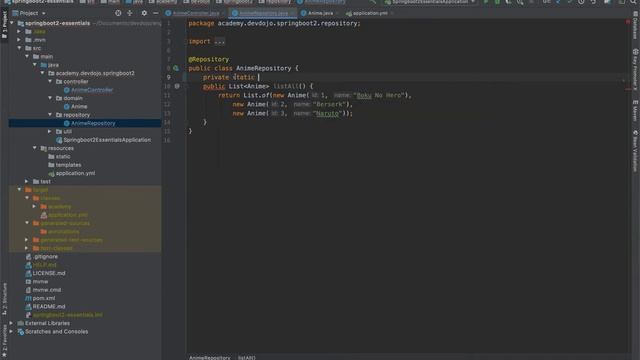Select the mvnw.cmd file
This screenshot has width=640, height=360.
[x=47, y=290]
